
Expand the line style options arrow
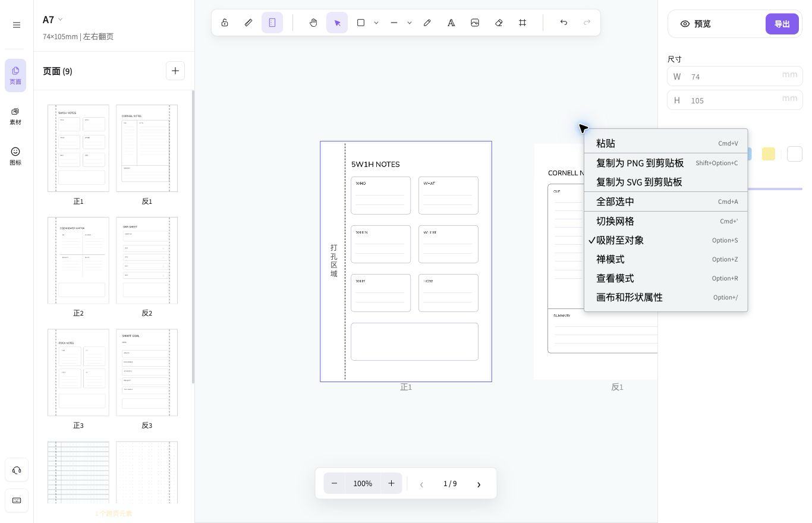(410, 23)
